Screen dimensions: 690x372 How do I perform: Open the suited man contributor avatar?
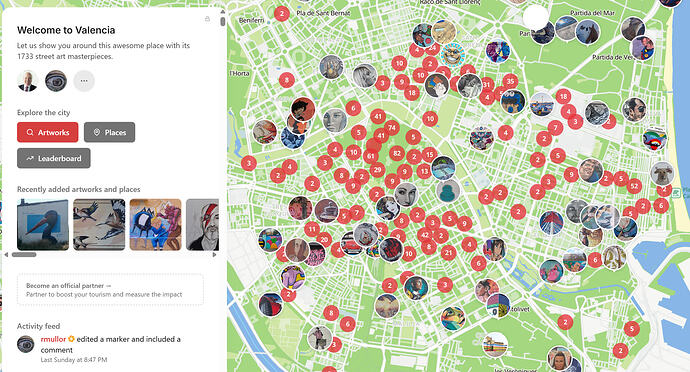point(27,81)
